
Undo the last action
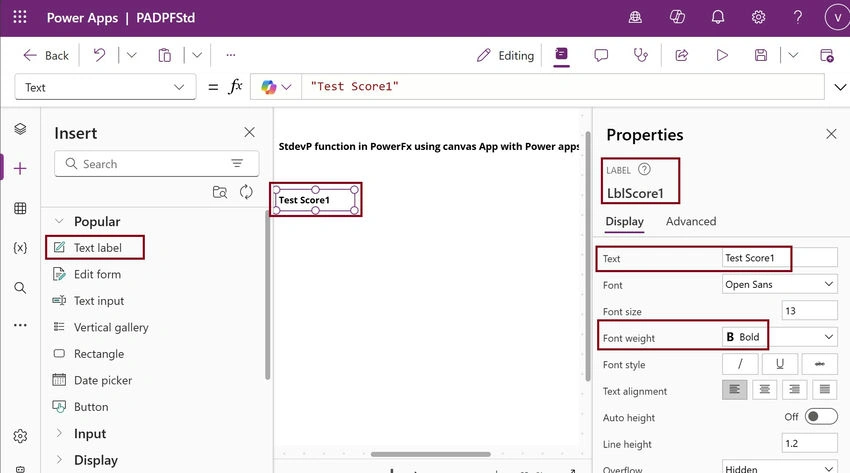coord(99,55)
